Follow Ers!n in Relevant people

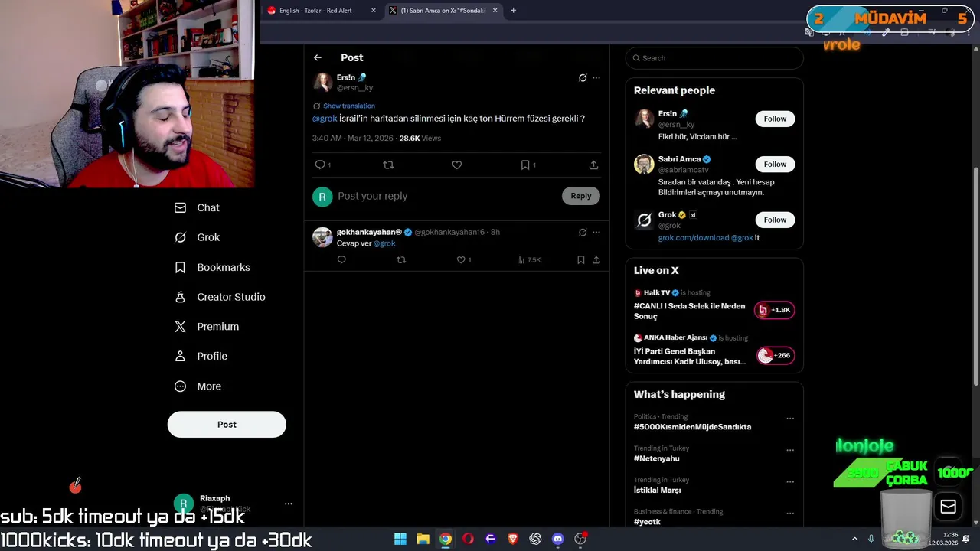[x=775, y=119]
